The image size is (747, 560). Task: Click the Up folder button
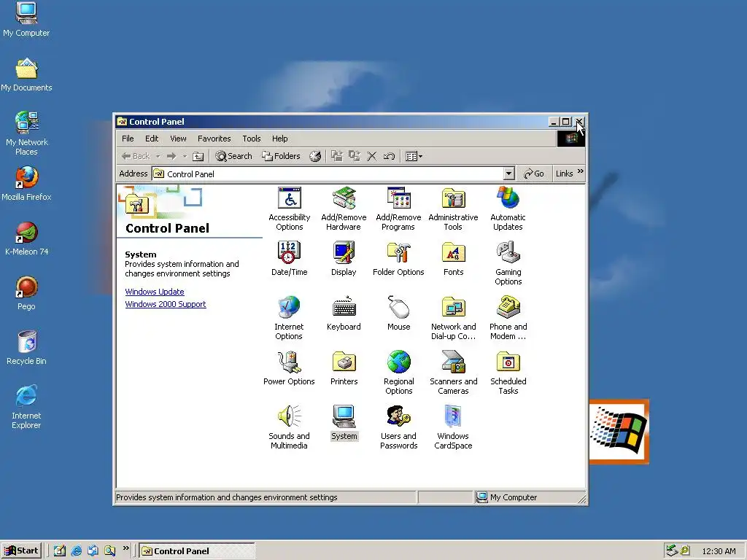click(x=198, y=156)
